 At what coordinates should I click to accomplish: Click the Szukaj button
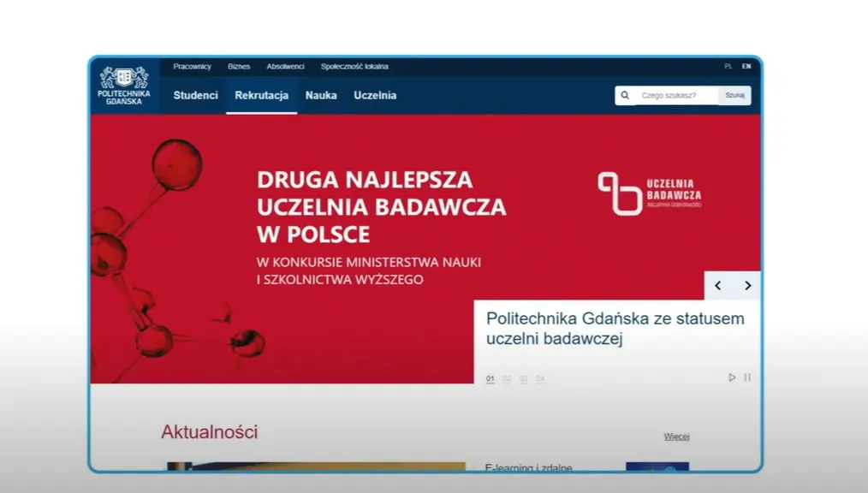click(734, 95)
